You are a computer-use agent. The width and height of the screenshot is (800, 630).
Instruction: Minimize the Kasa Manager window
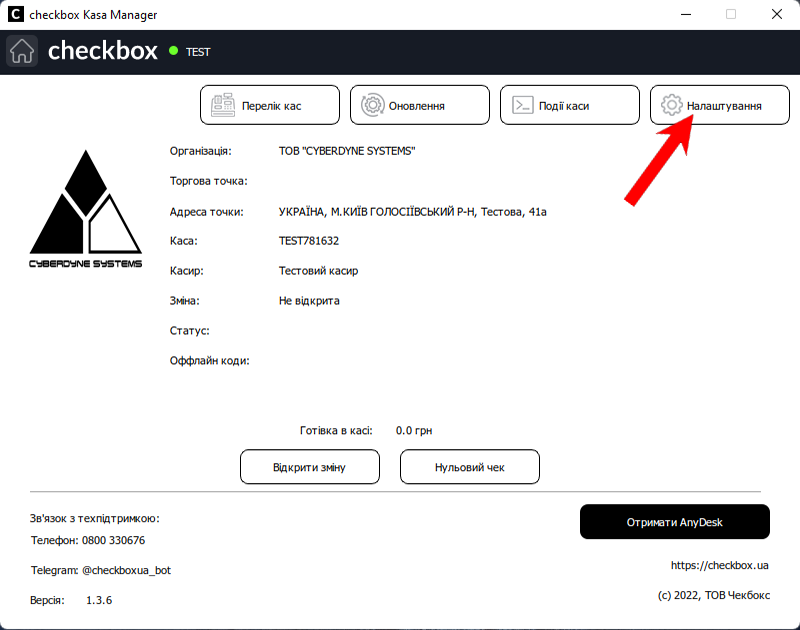686,14
